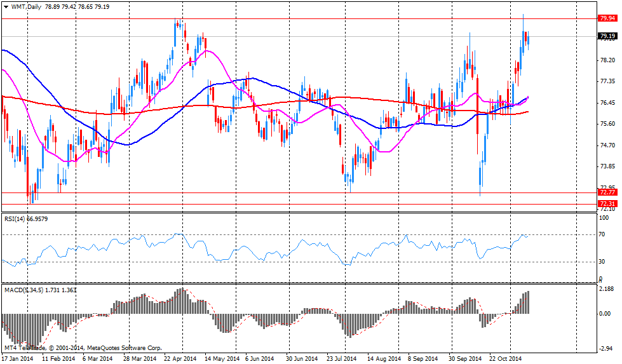This screenshot has height=364, width=622.
Task: Select the red 79.94 price level tag
Action: point(607,18)
